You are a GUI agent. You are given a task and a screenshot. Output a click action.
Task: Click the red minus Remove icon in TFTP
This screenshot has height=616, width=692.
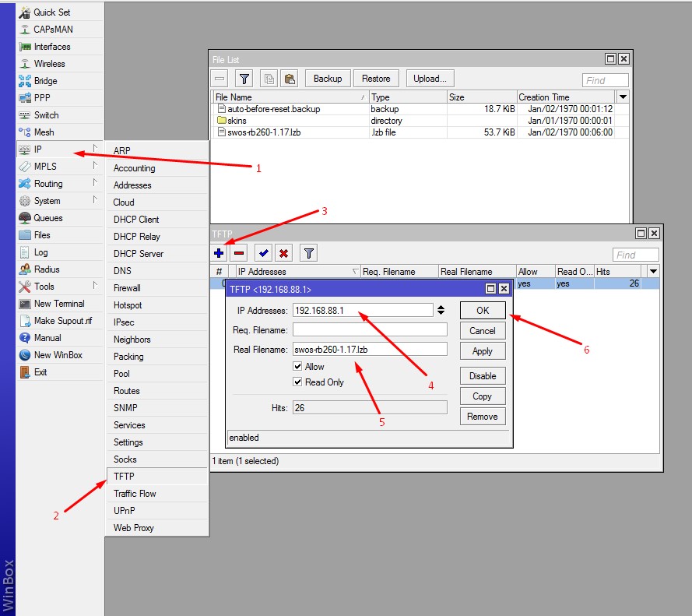238,253
